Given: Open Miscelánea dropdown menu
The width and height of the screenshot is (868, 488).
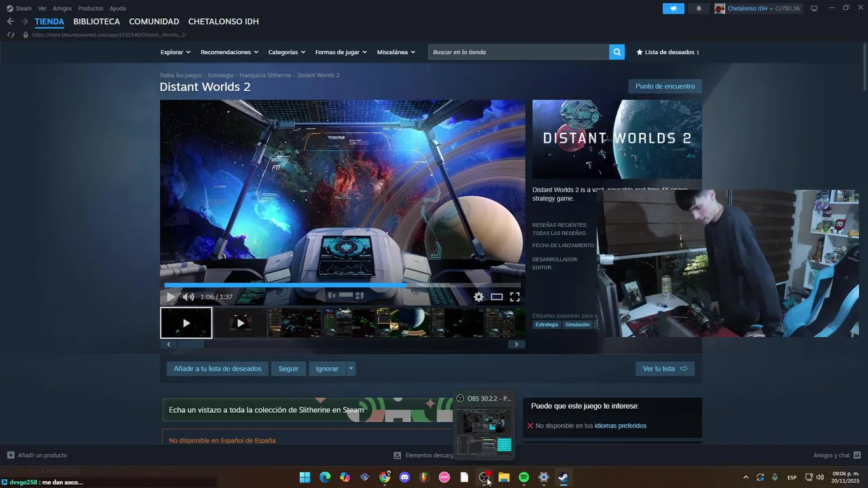Looking at the screenshot, I should 396,52.
